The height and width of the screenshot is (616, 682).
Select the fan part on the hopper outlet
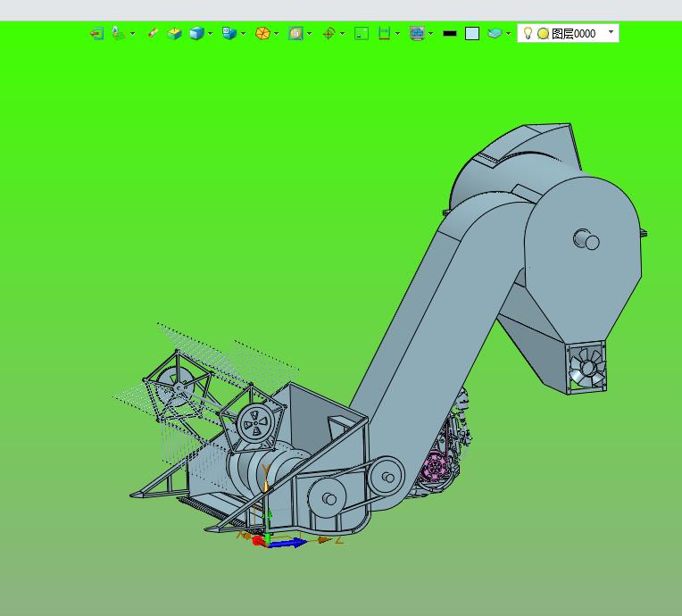586,369
